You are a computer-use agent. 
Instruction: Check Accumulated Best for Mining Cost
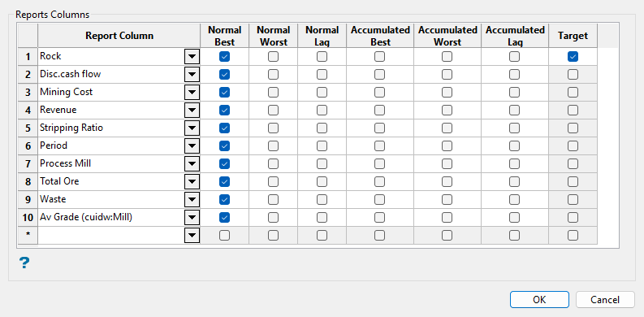379,92
